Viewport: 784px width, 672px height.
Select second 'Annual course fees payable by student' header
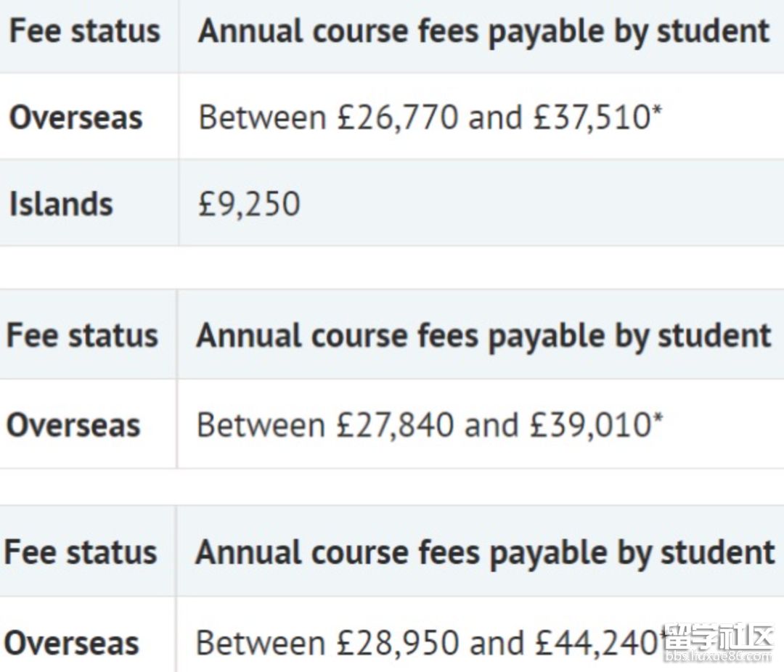click(483, 336)
